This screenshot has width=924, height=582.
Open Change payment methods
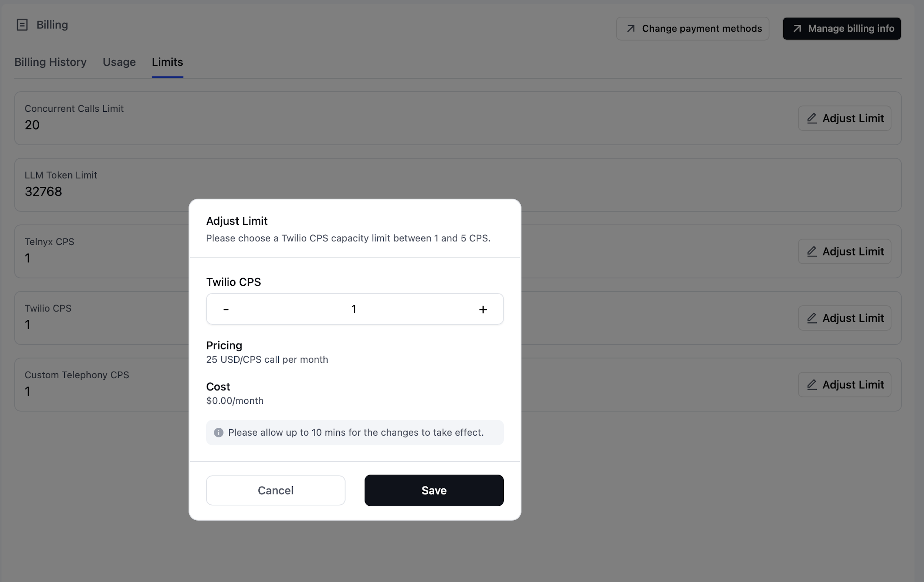(693, 28)
